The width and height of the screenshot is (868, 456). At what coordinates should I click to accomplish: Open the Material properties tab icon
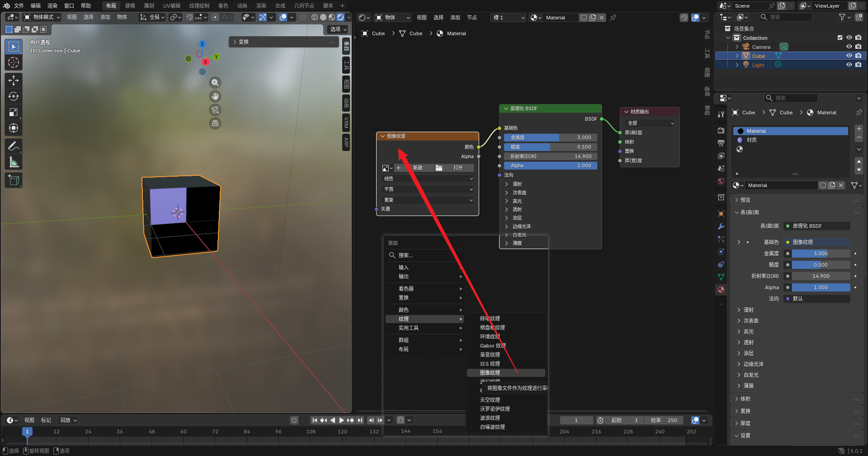tap(721, 290)
